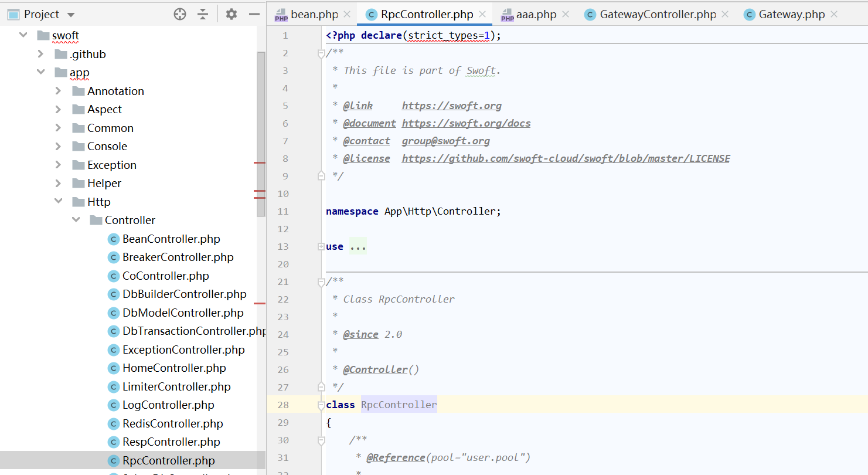Click the folded use ... placeholder
Viewport: 868px width, 475px height.
coord(358,246)
